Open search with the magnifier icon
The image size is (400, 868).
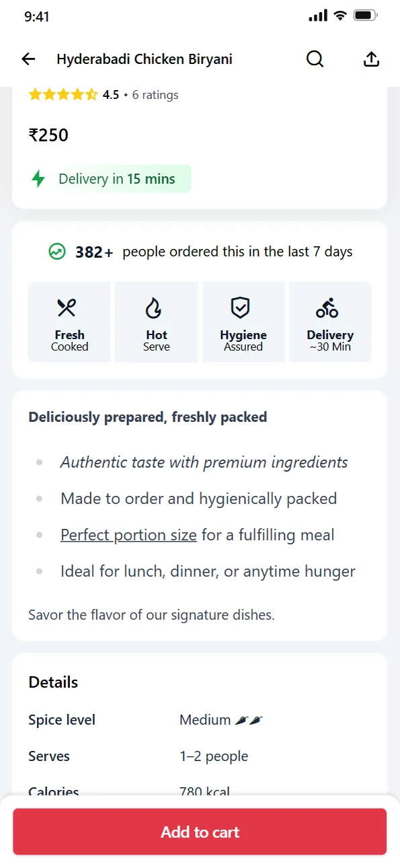(x=315, y=59)
